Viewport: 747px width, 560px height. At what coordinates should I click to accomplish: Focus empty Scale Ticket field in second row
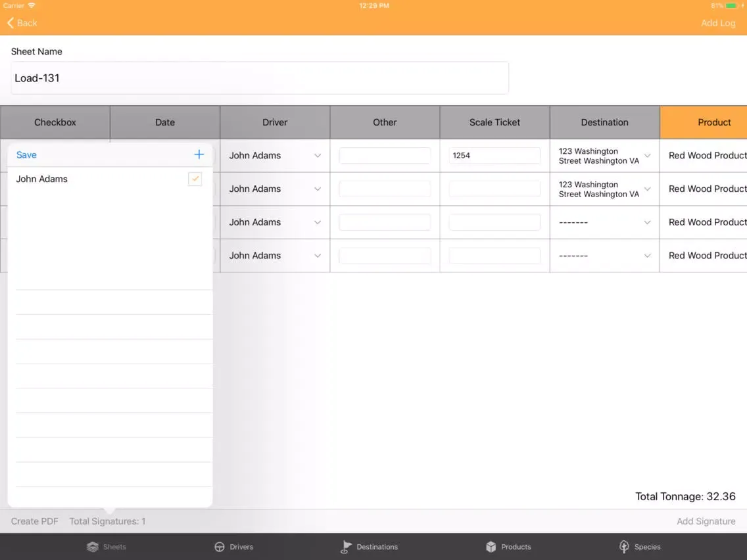click(494, 189)
